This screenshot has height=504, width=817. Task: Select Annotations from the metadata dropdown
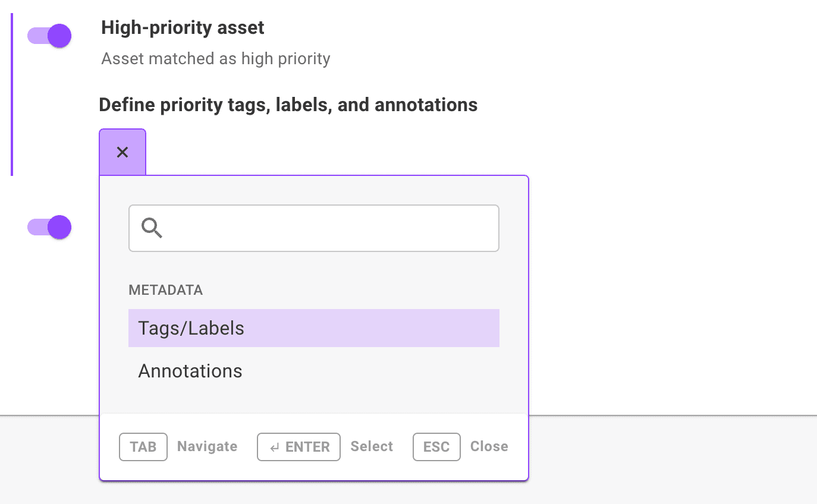pyautogui.click(x=190, y=371)
